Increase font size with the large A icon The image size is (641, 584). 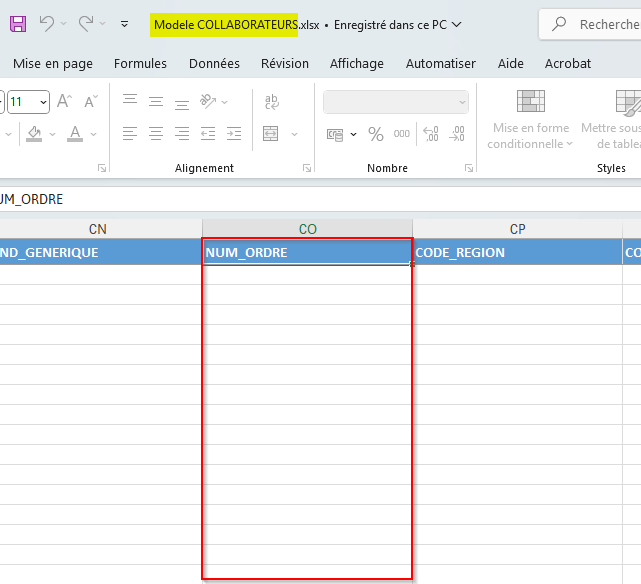(64, 101)
